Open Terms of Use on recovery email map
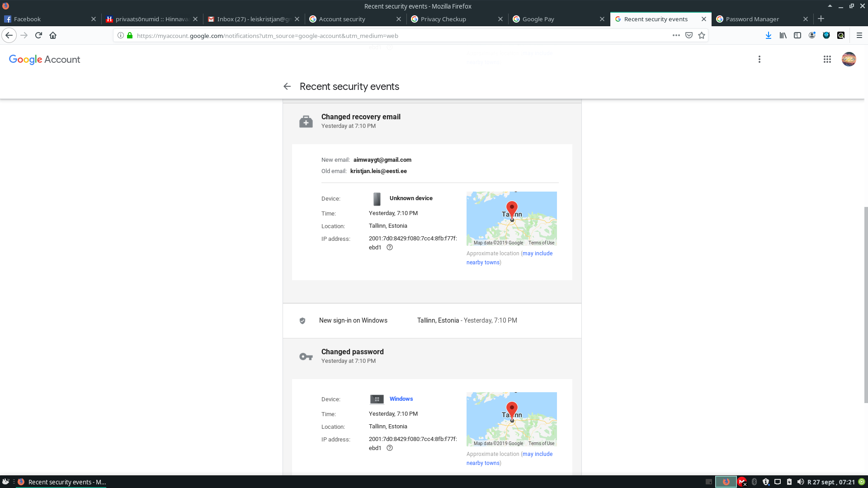 coord(541,243)
